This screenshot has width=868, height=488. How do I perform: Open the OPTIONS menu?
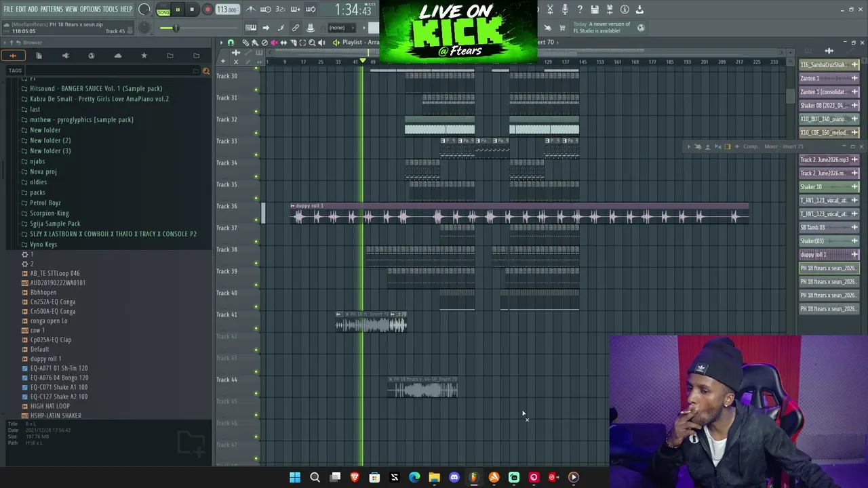(x=90, y=9)
